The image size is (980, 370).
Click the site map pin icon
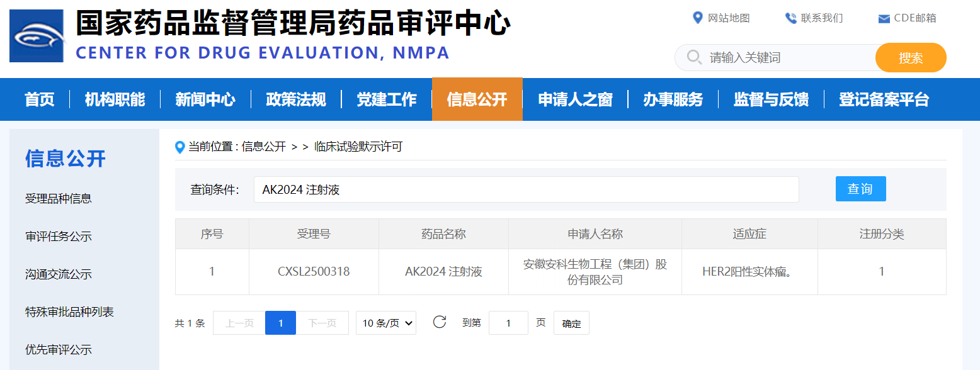pyautogui.click(x=697, y=18)
